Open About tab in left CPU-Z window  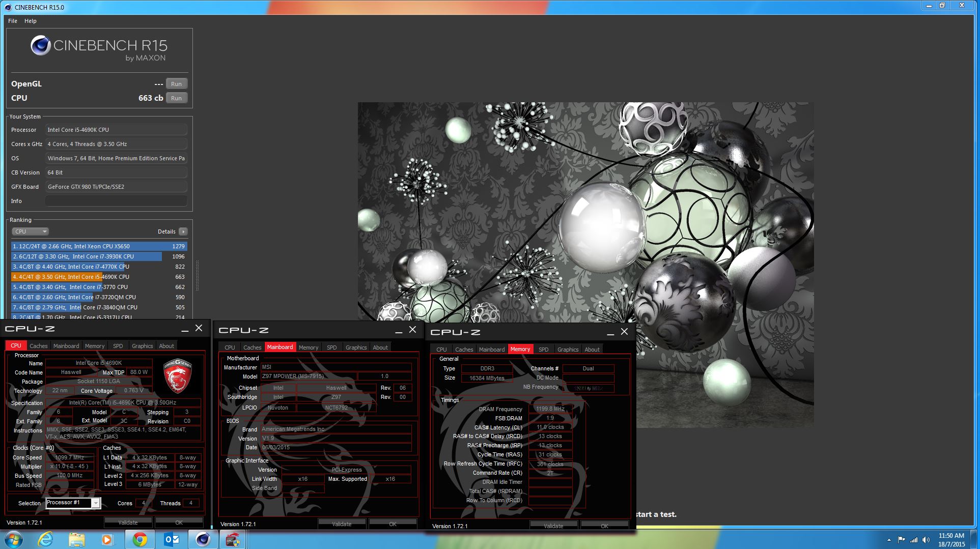click(166, 346)
